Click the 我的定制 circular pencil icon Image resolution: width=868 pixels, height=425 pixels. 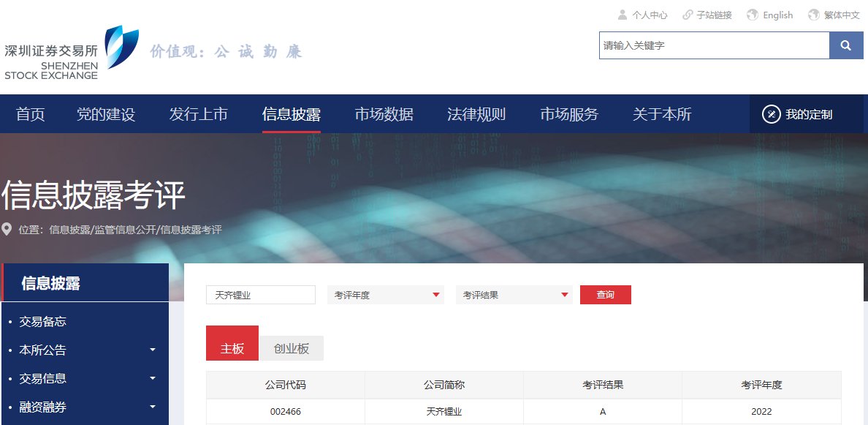click(771, 115)
